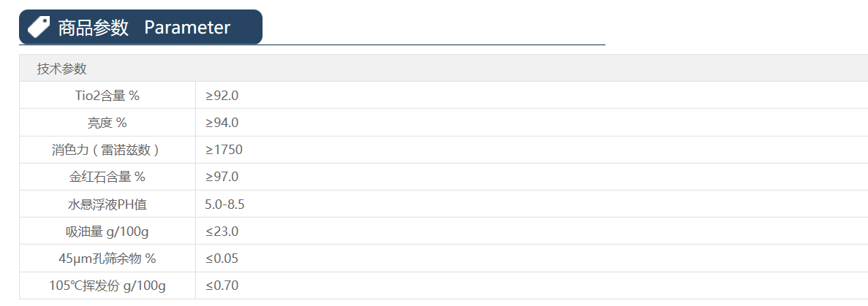Click the 金红石含量 % label

[107, 177]
